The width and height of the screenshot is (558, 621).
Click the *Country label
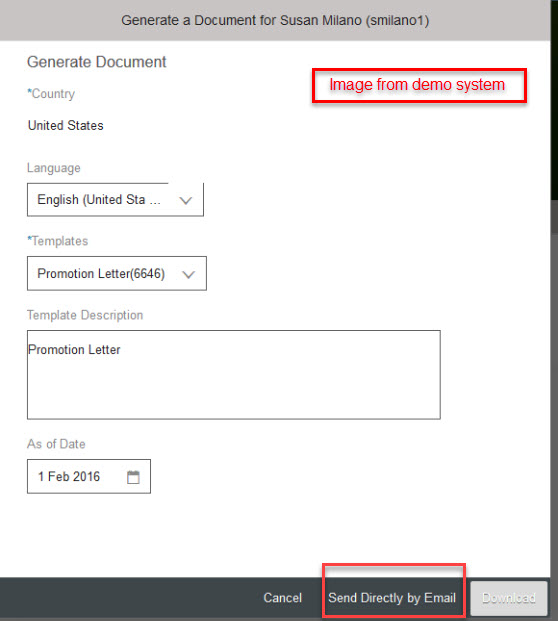click(x=51, y=94)
